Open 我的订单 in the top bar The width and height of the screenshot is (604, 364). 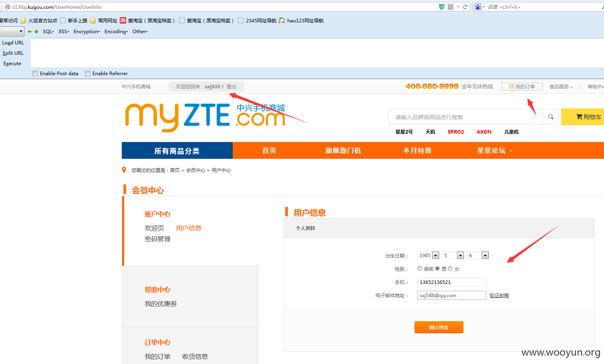click(522, 87)
